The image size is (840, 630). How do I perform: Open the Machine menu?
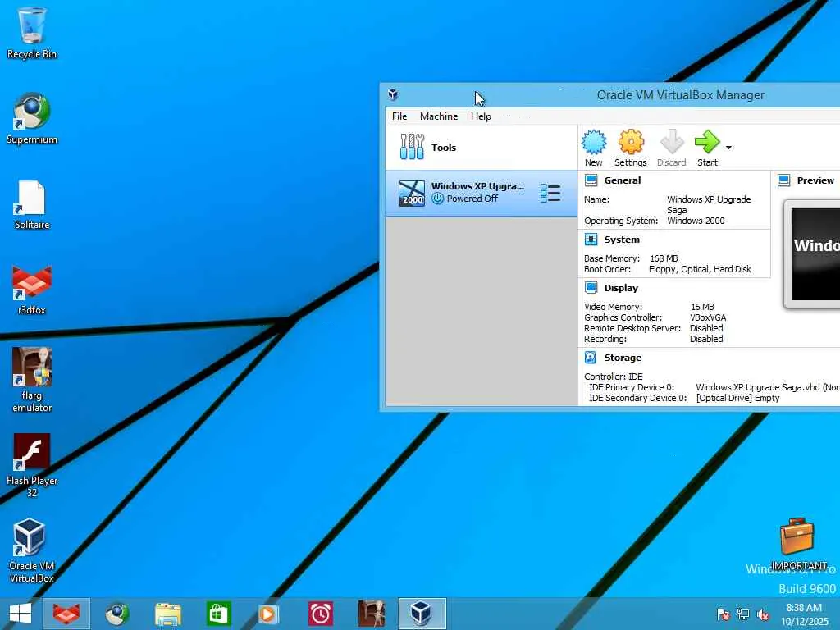[x=439, y=116]
